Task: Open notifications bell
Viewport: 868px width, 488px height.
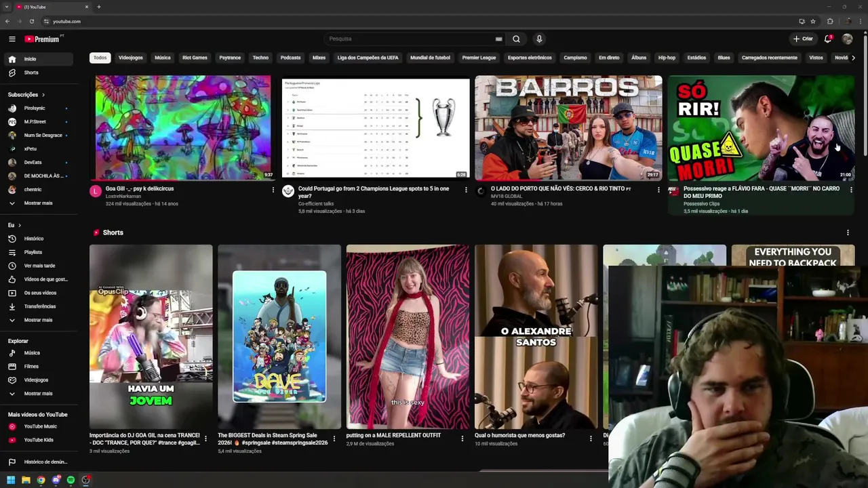Action: pos(828,39)
